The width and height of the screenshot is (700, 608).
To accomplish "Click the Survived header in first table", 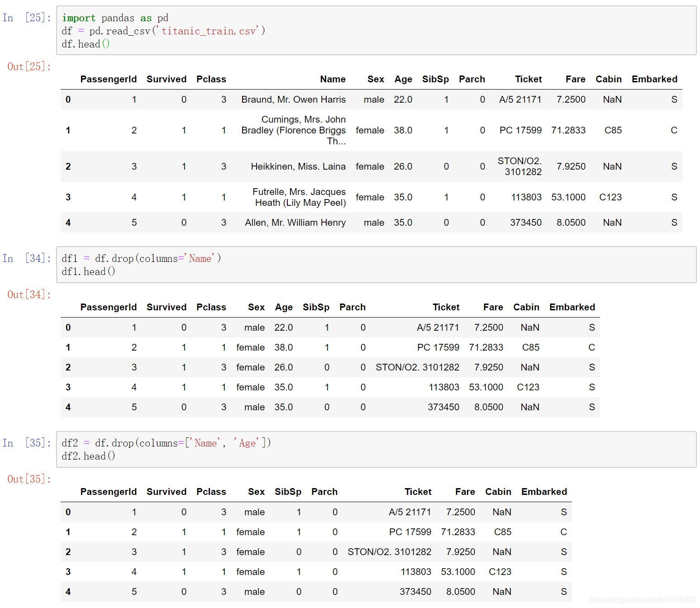I will [x=166, y=79].
